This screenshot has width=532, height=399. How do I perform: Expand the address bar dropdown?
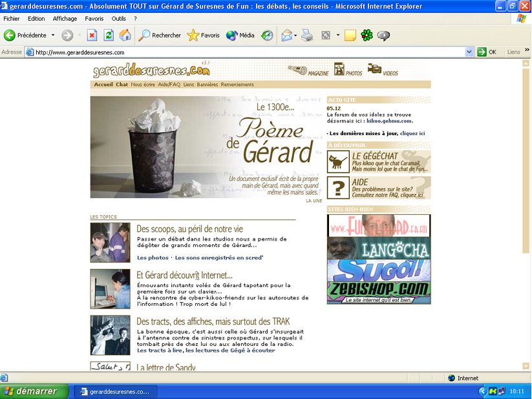tap(469, 52)
